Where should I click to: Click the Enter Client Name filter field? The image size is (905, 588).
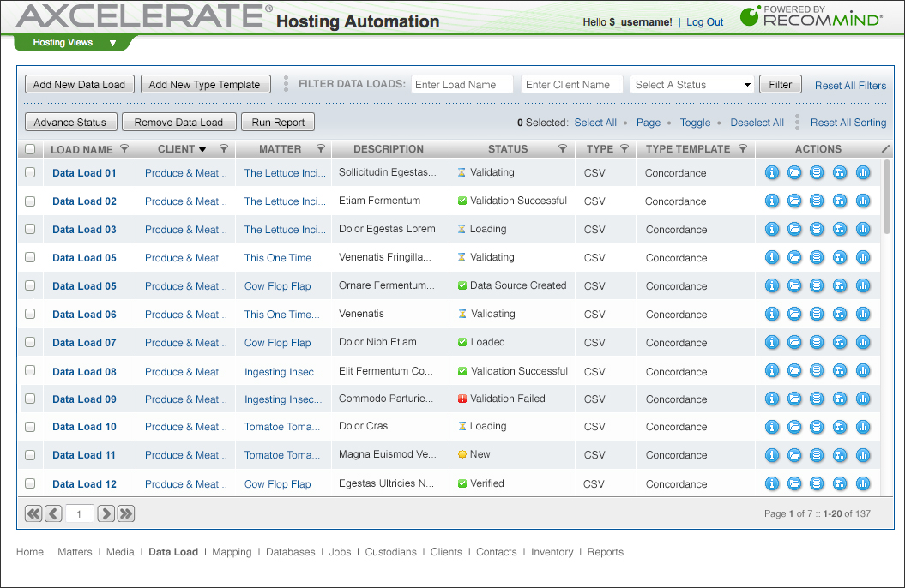(572, 84)
